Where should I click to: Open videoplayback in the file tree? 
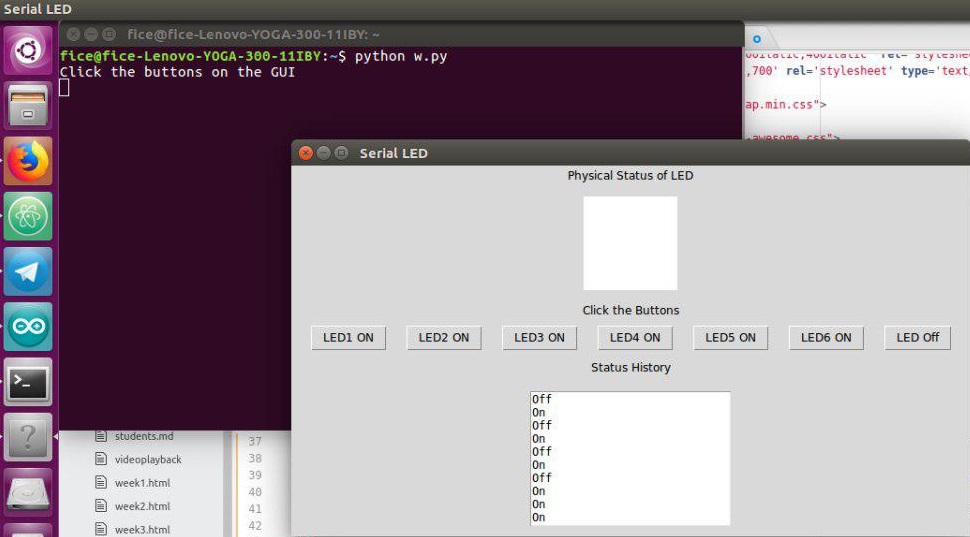[148, 460]
